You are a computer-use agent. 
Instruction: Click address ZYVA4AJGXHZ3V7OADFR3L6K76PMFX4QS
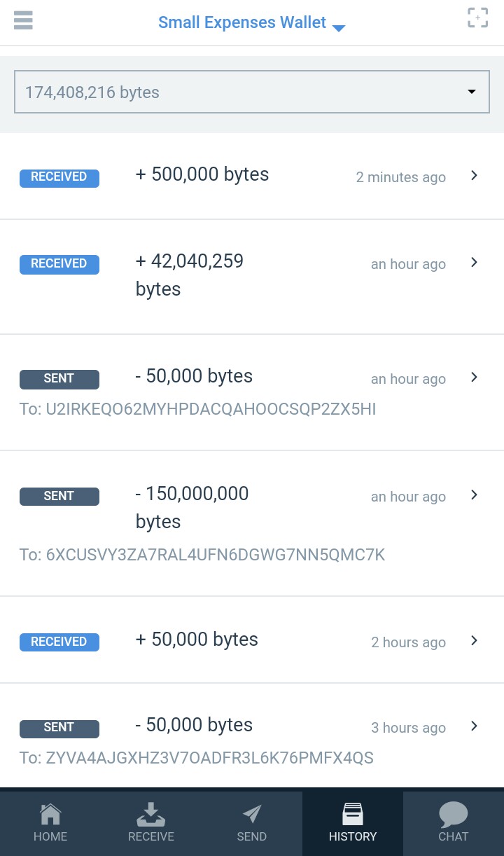(x=209, y=758)
